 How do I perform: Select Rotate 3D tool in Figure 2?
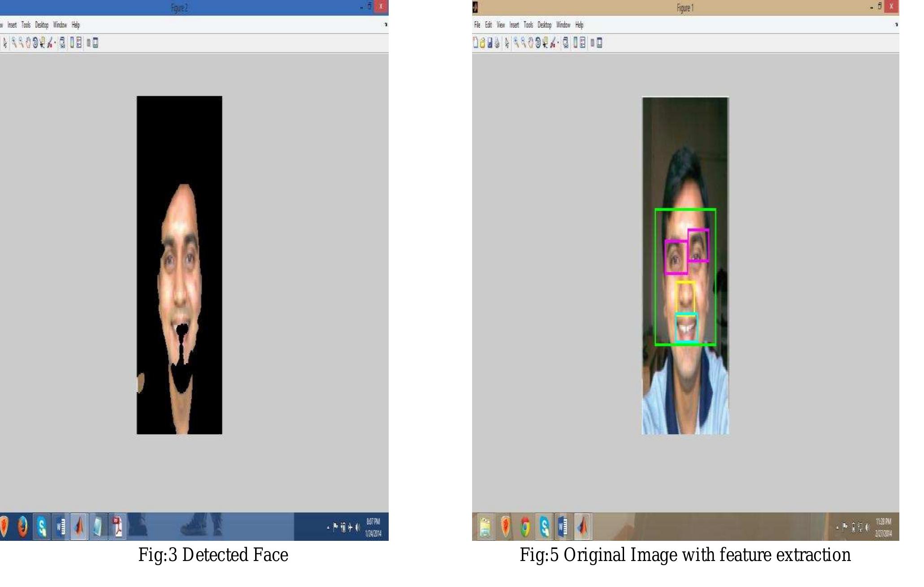[35, 43]
